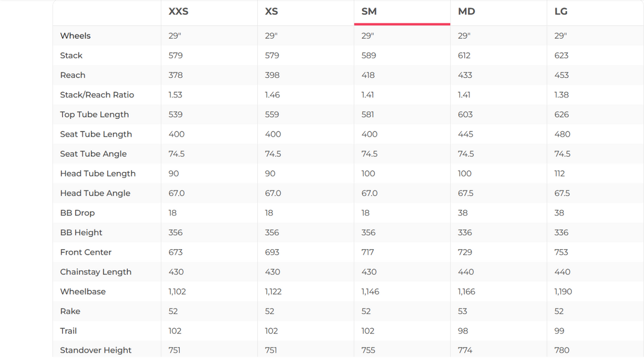Click the Stack/Reach Ratio row label

[x=97, y=95]
